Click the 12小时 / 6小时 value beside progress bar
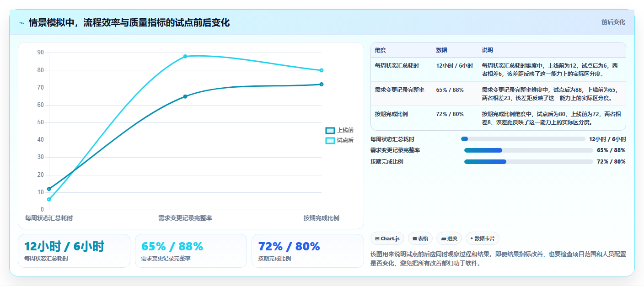Image resolution: width=644 pixels, height=286 pixels. pyautogui.click(x=607, y=139)
